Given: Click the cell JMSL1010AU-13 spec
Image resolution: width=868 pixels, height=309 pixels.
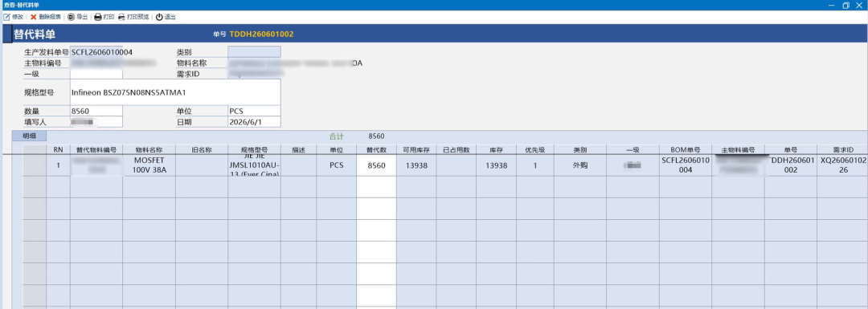Looking at the screenshot, I should coord(254,165).
